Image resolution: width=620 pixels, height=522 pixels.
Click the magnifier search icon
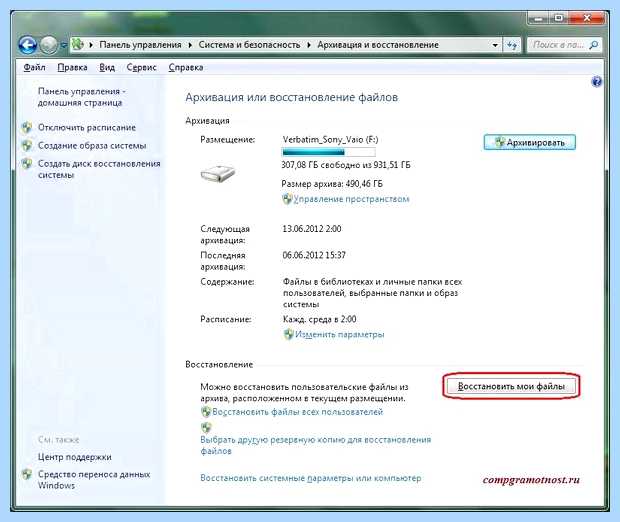pyautogui.click(x=594, y=45)
